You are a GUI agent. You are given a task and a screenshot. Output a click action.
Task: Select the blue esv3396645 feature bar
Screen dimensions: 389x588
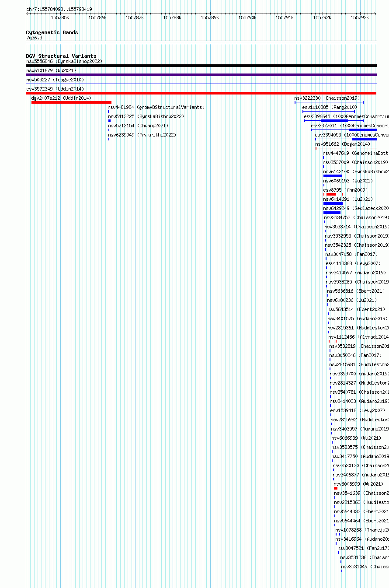click(334, 121)
